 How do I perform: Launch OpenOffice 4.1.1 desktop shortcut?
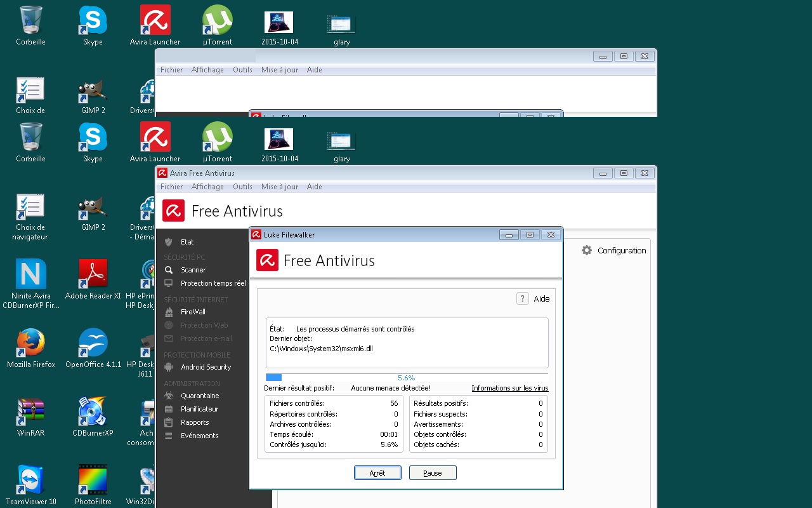tap(93, 344)
